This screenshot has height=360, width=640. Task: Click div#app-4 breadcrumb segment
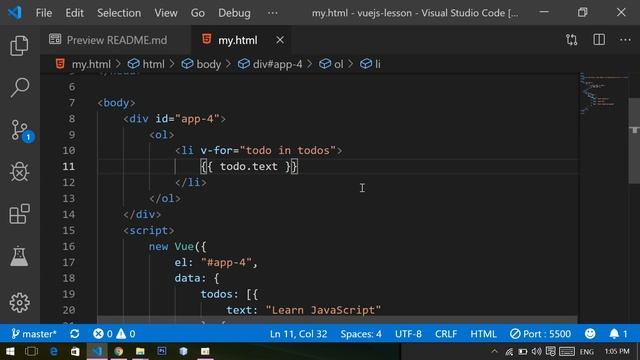click(x=270, y=64)
